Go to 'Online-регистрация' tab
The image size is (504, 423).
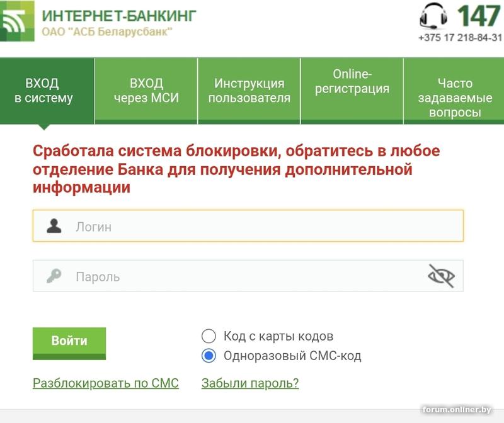coord(352,91)
